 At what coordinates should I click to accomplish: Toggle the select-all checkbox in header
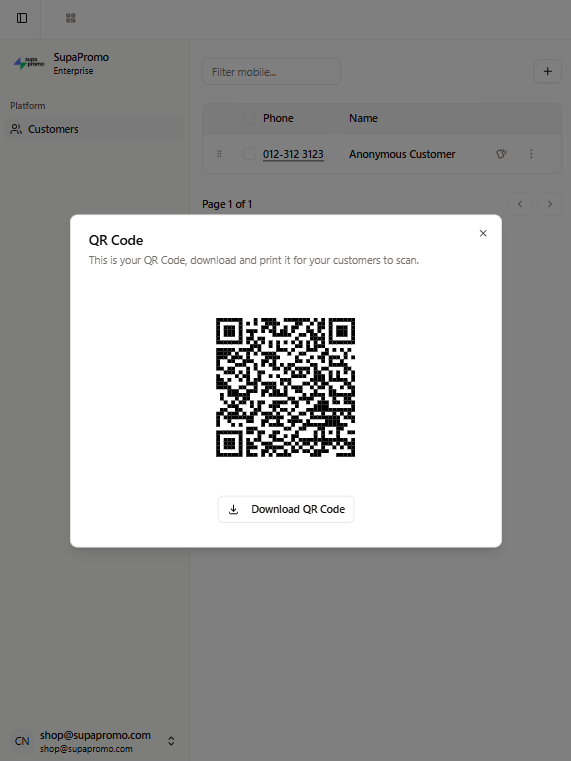coord(249,118)
